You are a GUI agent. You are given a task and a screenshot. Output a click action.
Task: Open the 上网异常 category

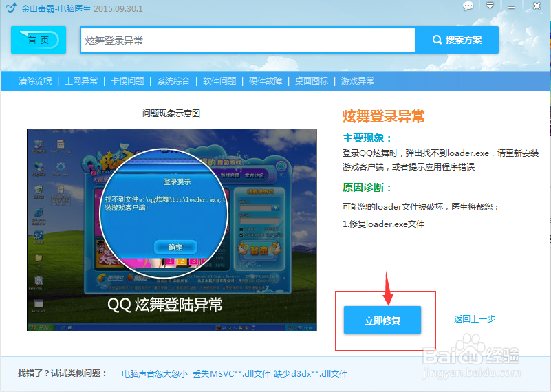81,81
